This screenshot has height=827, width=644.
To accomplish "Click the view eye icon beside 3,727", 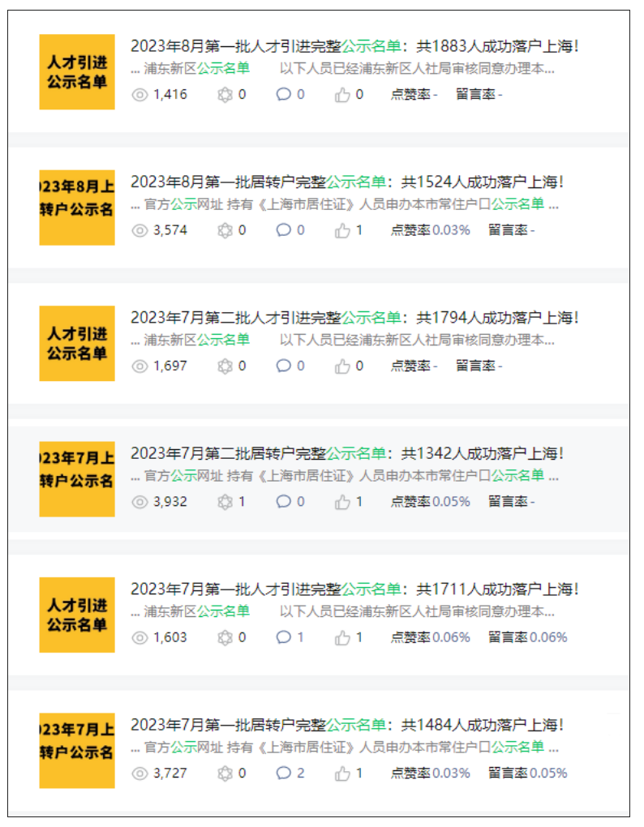I will [x=140, y=773].
